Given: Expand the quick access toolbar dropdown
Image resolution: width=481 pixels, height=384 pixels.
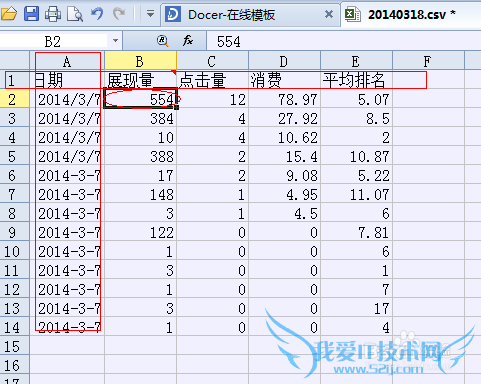Looking at the screenshot, I should (150, 14).
